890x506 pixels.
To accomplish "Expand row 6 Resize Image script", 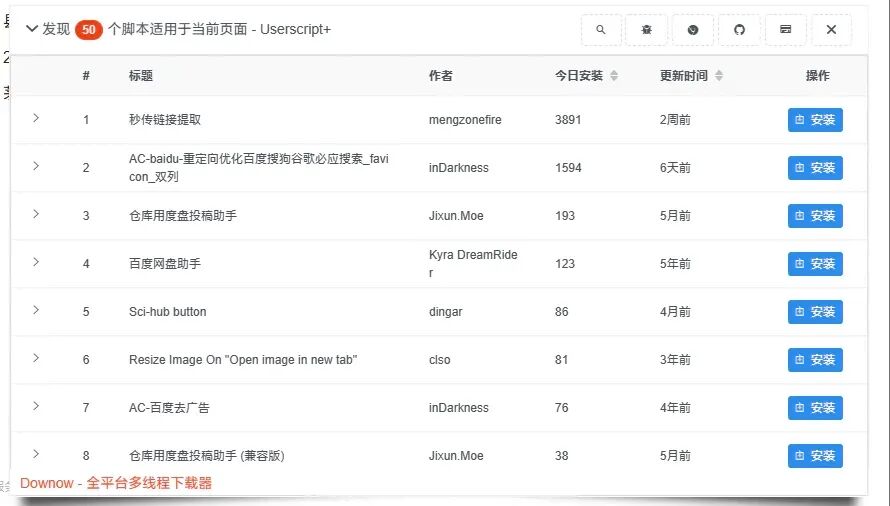I will coord(36,358).
